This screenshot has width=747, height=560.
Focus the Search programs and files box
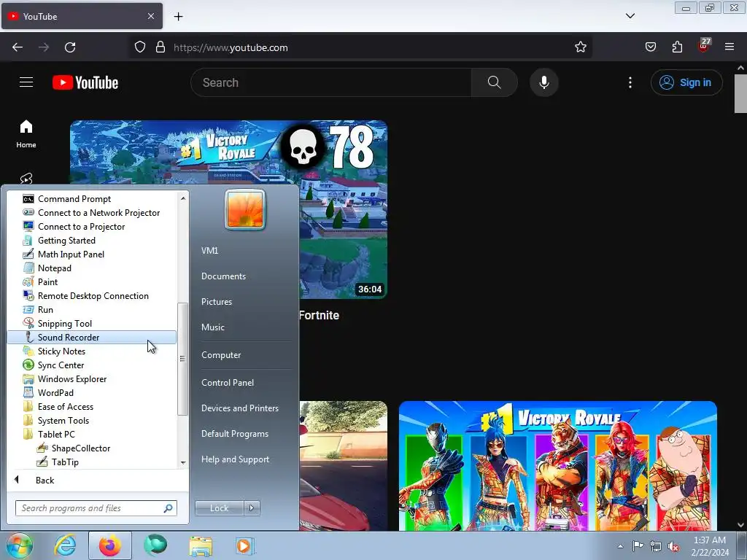coord(96,507)
